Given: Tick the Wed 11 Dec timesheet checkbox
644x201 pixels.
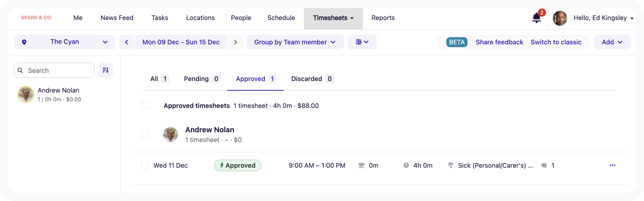Looking at the screenshot, I should point(145,165).
